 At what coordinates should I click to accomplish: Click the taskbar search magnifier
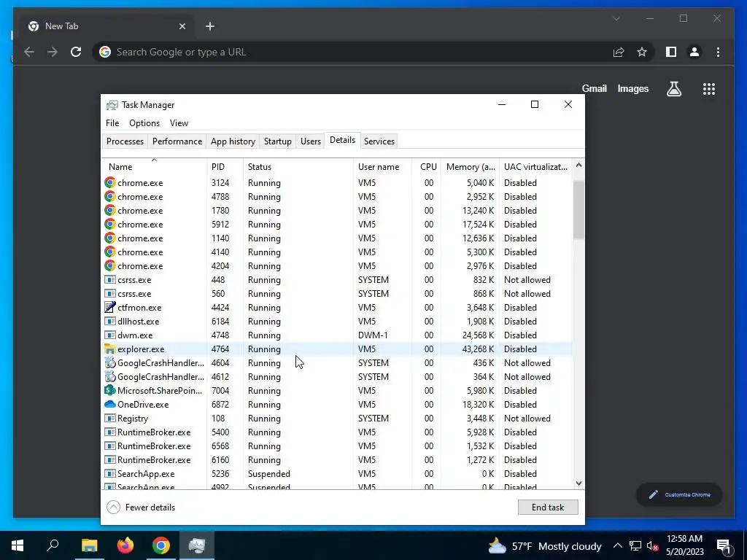point(53,545)
